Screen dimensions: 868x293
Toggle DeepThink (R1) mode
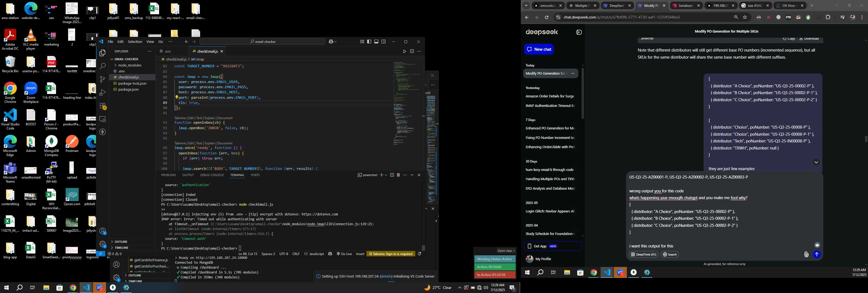(x=643, y=254)
